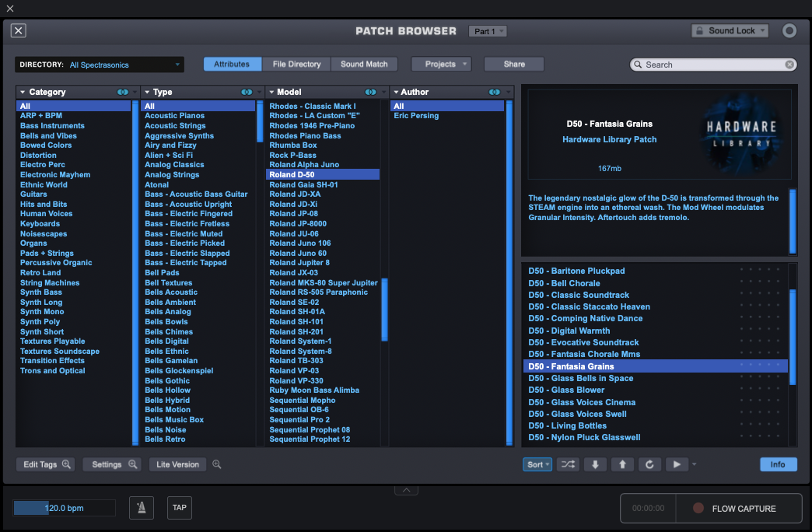
Task: Click the magnifier icon beside Edit Tags
Action: pos(66,464)
